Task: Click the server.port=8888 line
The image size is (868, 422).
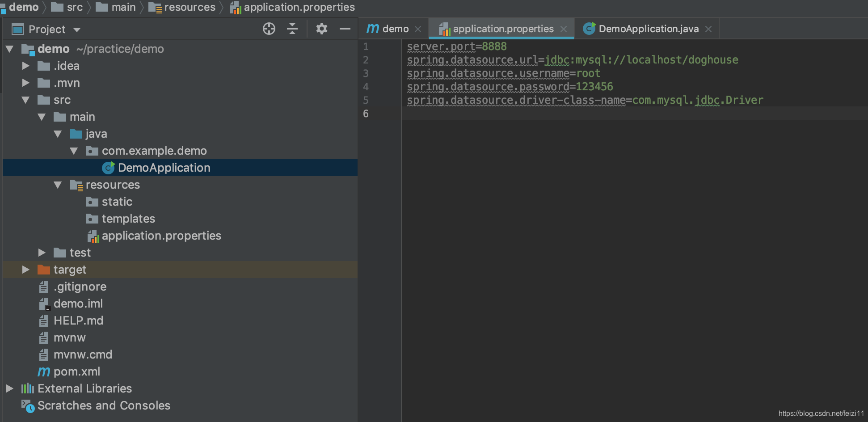Action: (x=457, y=46)
